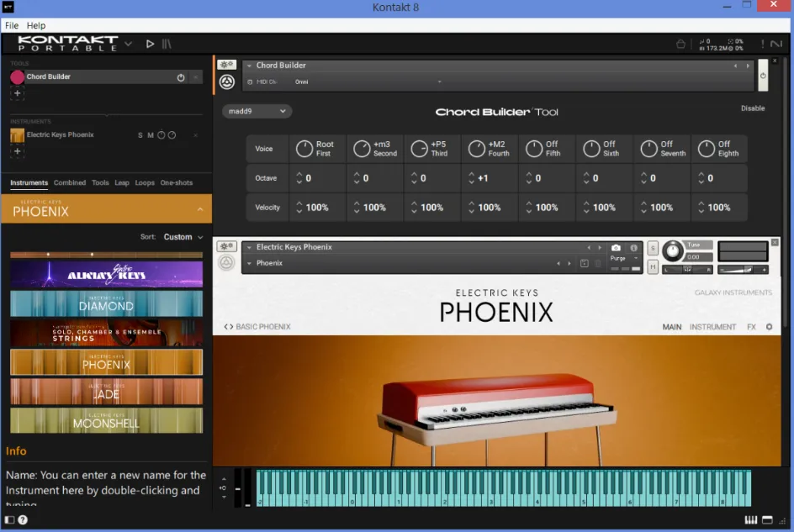Select next Chord Builder preset arrow
794x532 pixels.
[748, 66]
